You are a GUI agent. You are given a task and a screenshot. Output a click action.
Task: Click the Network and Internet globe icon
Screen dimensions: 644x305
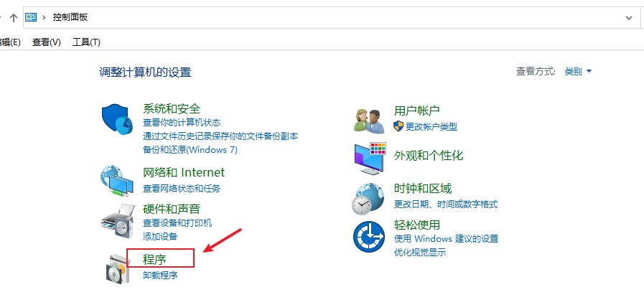click(116, 181)
